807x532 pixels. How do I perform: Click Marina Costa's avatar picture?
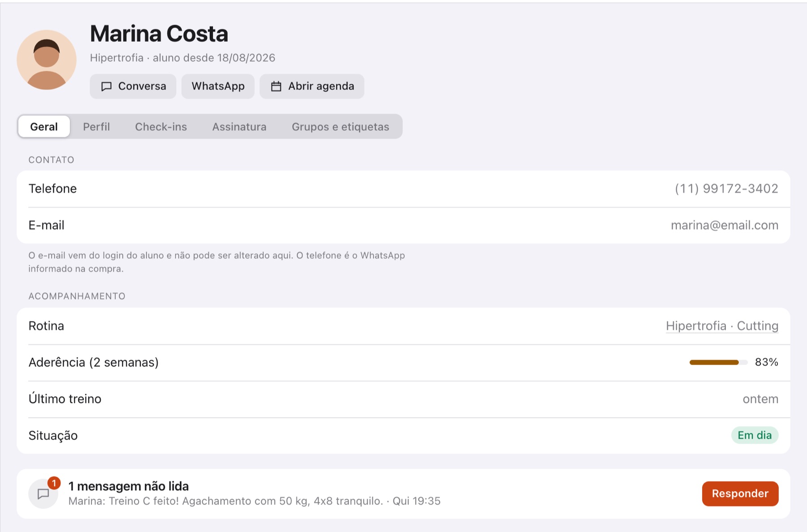[47, 60]
